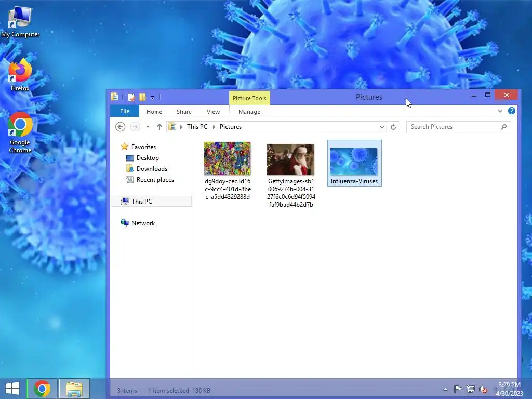This screenshot has height=399, width=532.
Task: Click the dg9doy file name text
Action: tap(228, 189)
